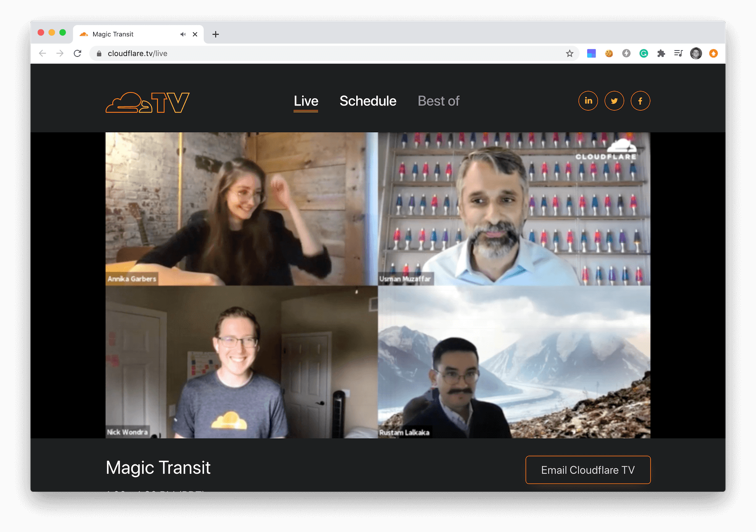The image size is (756, 532).
Task: Go forward using the browser forward arrow
Action: pyautogui.click(x=60, y=53)
